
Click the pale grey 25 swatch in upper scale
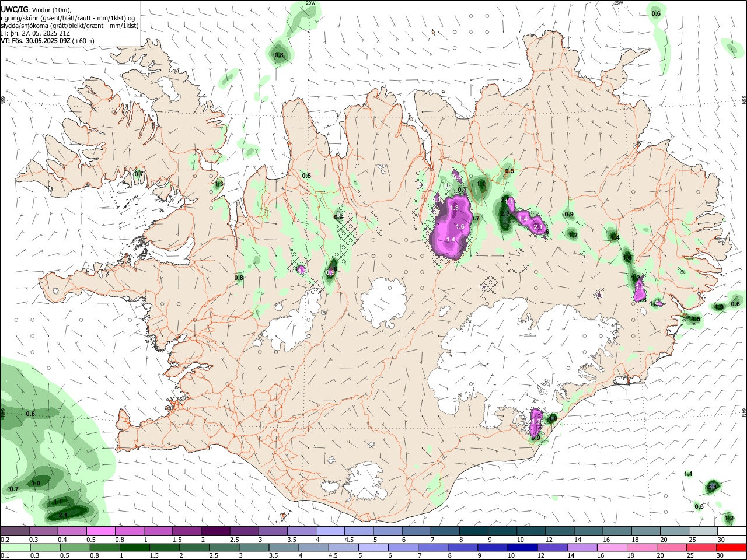(x=704, y=531)
